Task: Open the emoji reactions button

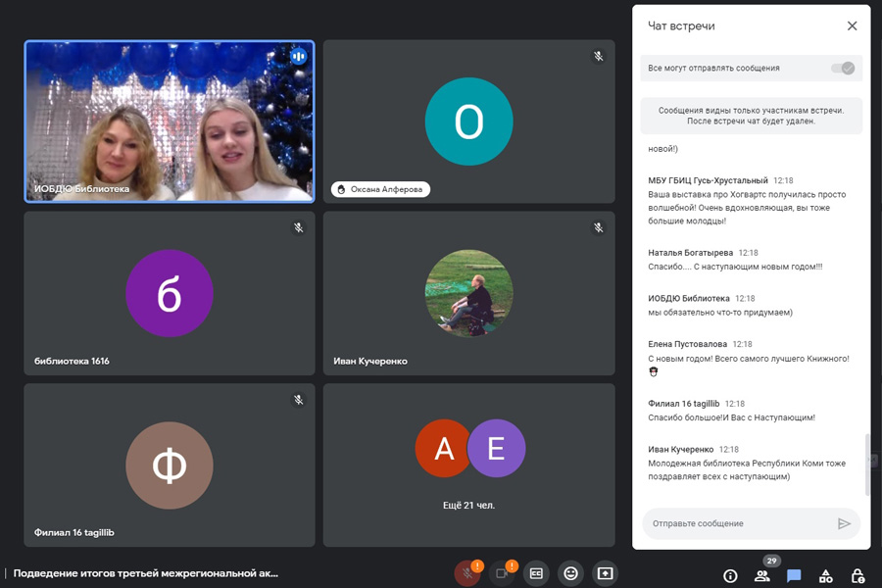Action: pyautogui.click(x=570, y=573)
